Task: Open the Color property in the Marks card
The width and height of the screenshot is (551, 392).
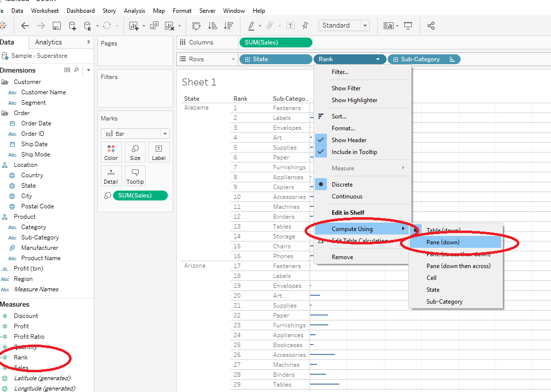Action: pyautogui.click(x=111, y=152)
